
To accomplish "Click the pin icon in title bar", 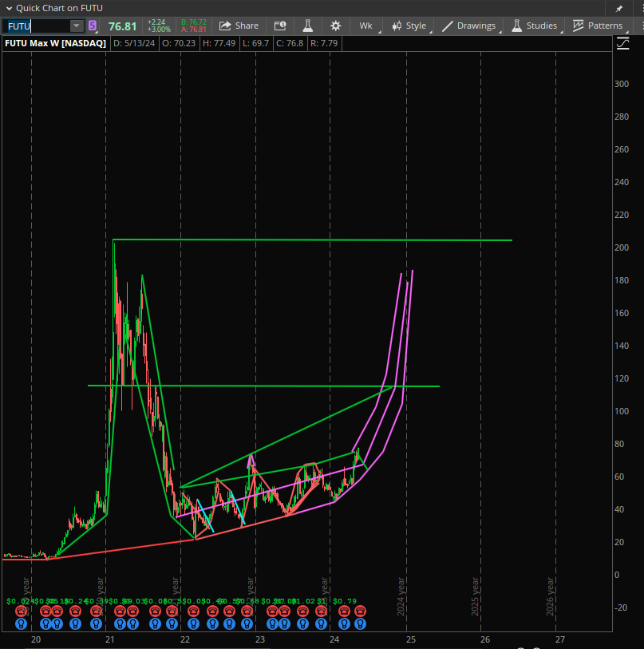I will [619, 9].
